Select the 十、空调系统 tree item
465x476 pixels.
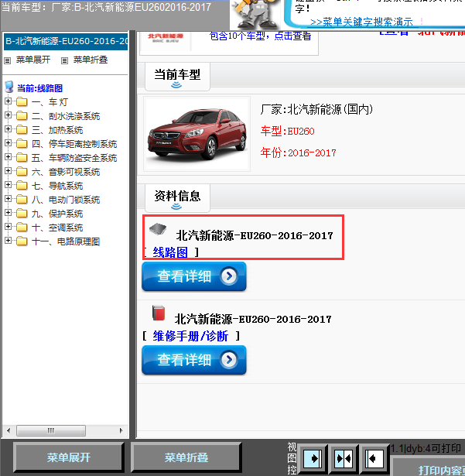(x=57, y=228)
